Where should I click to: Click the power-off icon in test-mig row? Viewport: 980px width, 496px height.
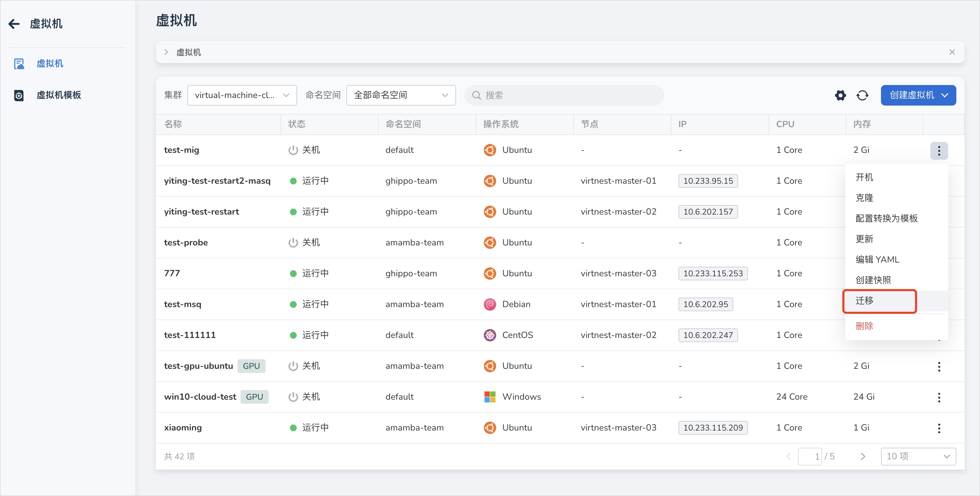[293, 150]
